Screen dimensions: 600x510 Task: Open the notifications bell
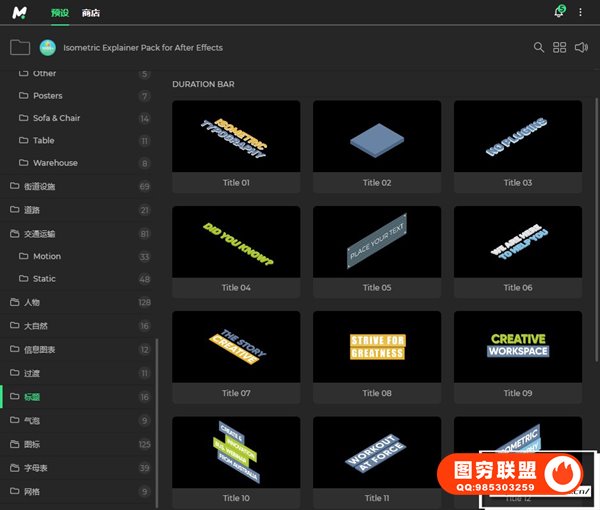pos(559,12)
